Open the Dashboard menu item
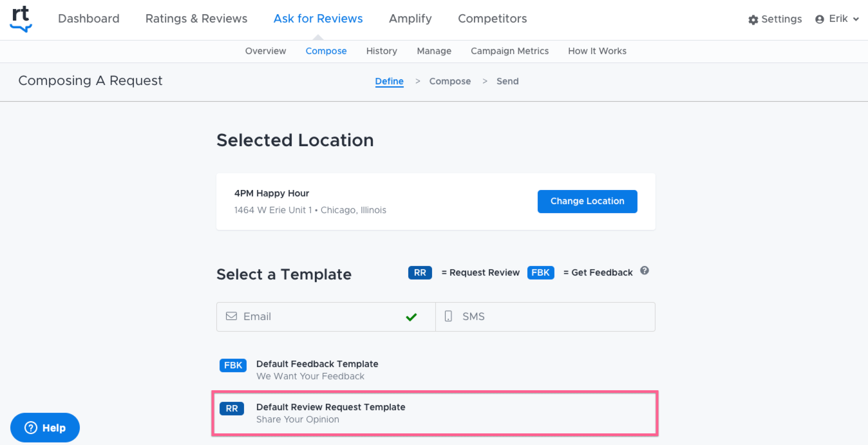Viewport: 868px width, 445px height. pyautogui.click(x=89, y=19)
